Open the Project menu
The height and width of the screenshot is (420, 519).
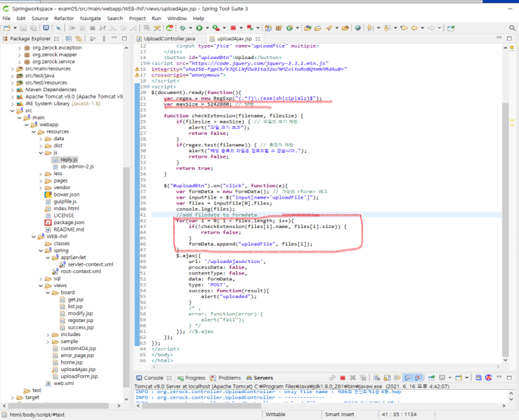pos(138,19)
